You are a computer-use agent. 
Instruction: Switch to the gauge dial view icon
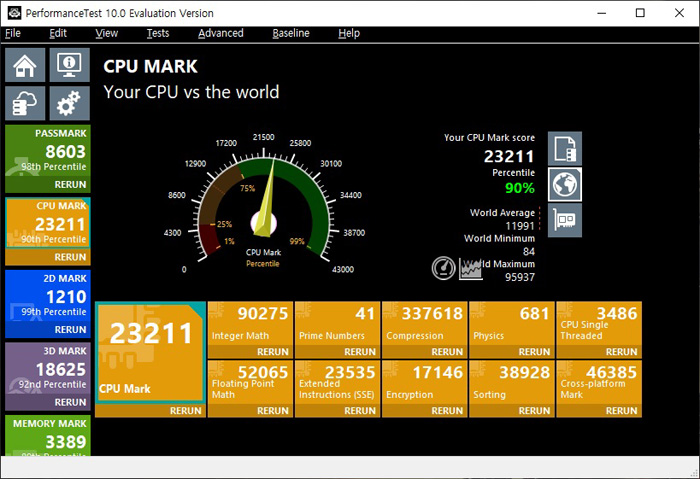click(443, 268)
